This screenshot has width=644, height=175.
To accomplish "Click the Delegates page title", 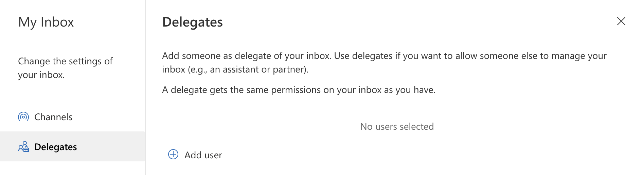I will tap(192, 22).
